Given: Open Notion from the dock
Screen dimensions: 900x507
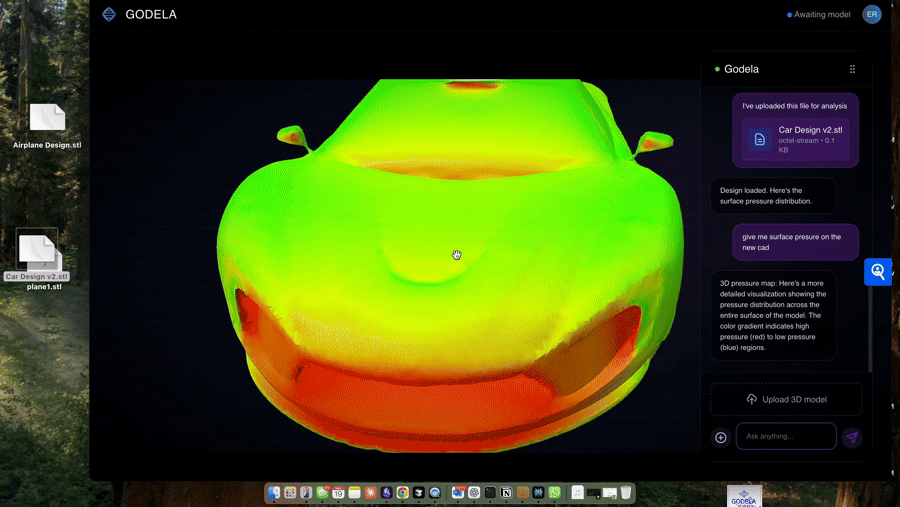Looking at the screenshot, I should point(506,493).
